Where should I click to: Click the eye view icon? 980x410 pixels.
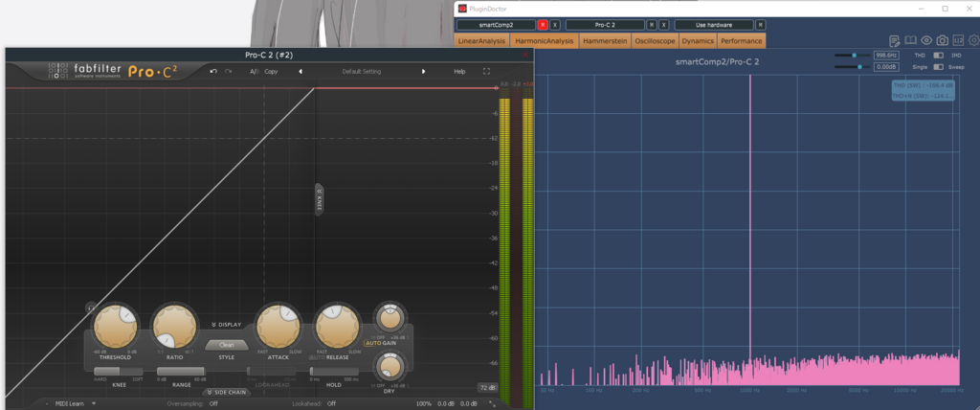pos(926,40)
